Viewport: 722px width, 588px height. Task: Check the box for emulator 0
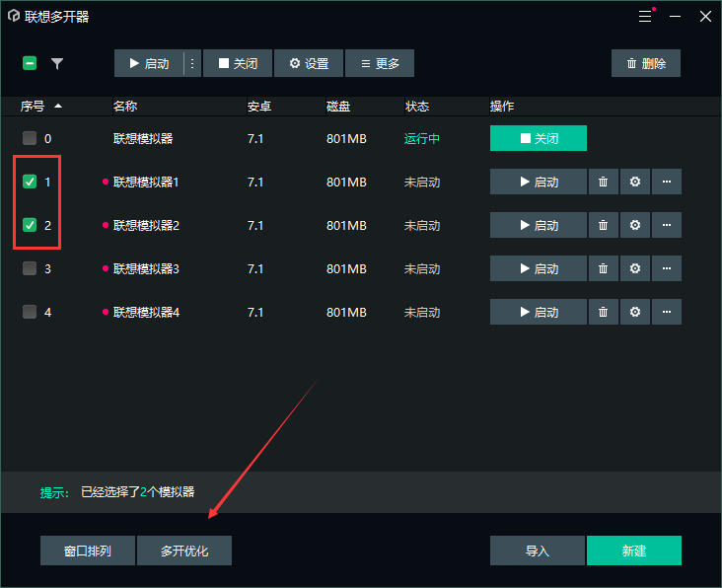pos(30,138)
